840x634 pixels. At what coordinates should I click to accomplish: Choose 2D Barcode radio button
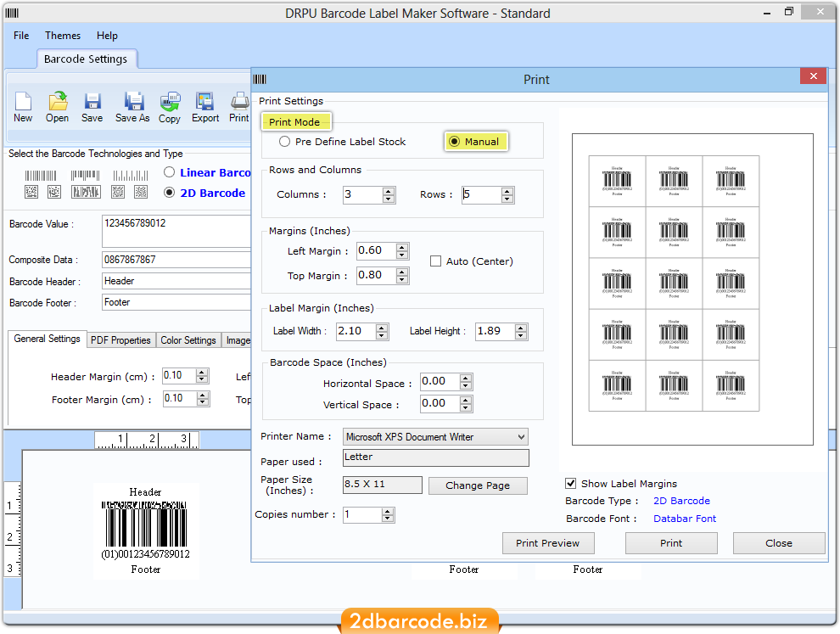pos(170,193)
